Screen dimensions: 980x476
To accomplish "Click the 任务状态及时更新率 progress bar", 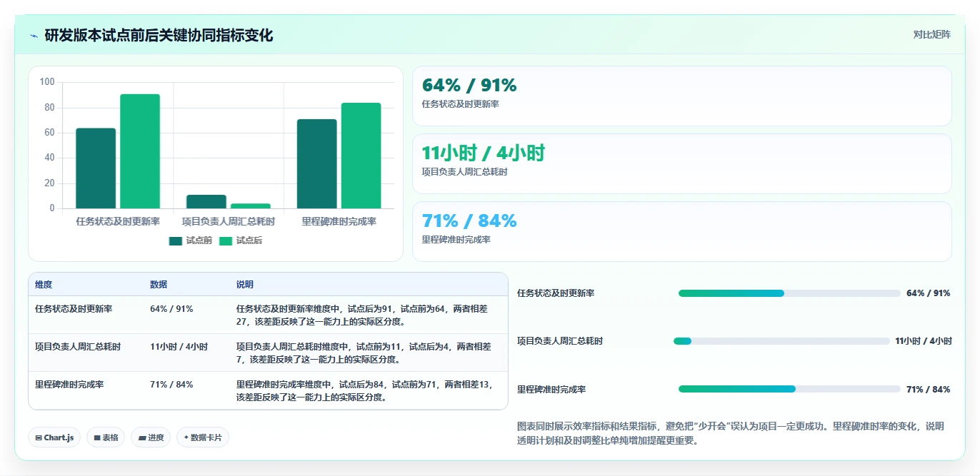I will click(x=789, y=293).
